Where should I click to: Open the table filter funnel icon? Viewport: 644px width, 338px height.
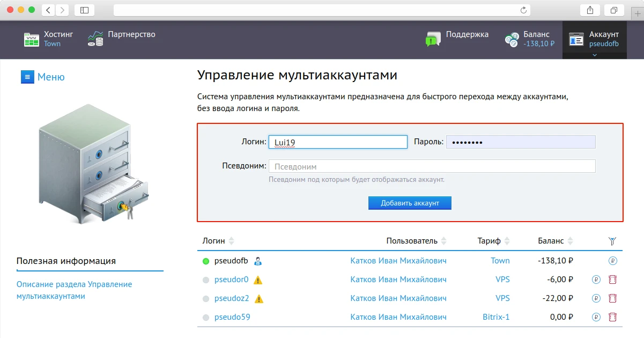[x=612, y=241]
